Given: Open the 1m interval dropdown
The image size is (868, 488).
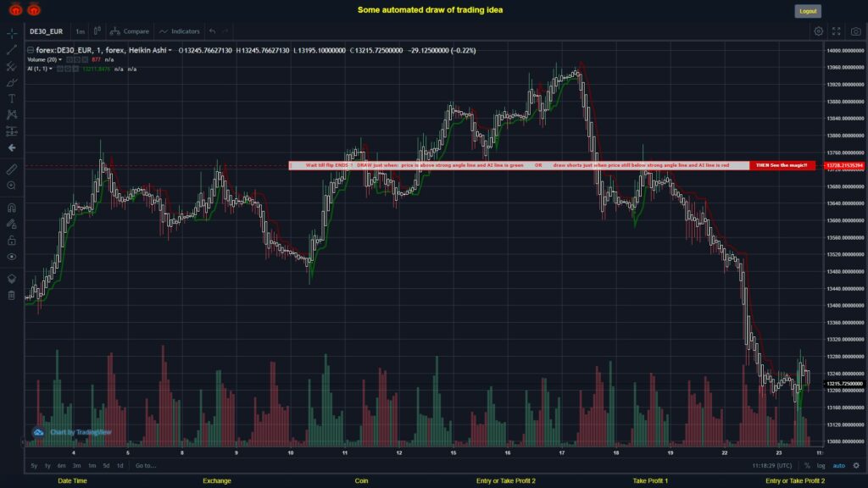Looking at the screenshot, I should 81,31.
